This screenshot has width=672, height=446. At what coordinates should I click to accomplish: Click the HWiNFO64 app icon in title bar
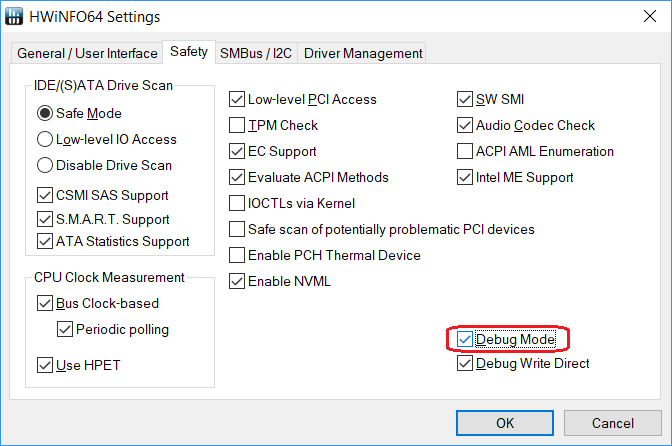[13, 16]
